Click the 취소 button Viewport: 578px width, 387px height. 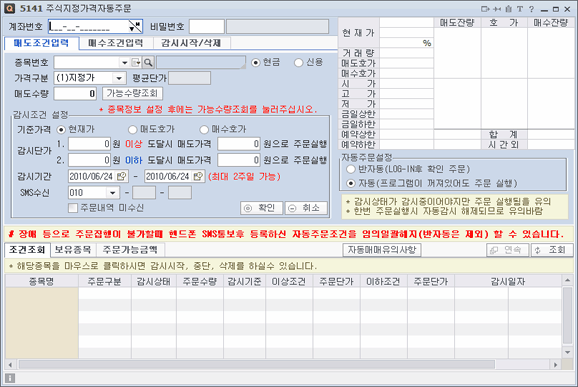coord(306,208)
